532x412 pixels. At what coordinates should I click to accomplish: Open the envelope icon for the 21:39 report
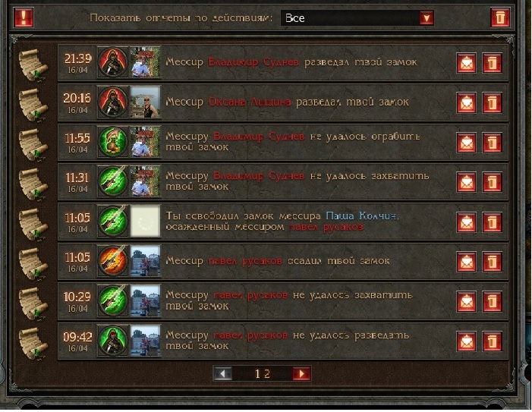[x=466, y=63]
